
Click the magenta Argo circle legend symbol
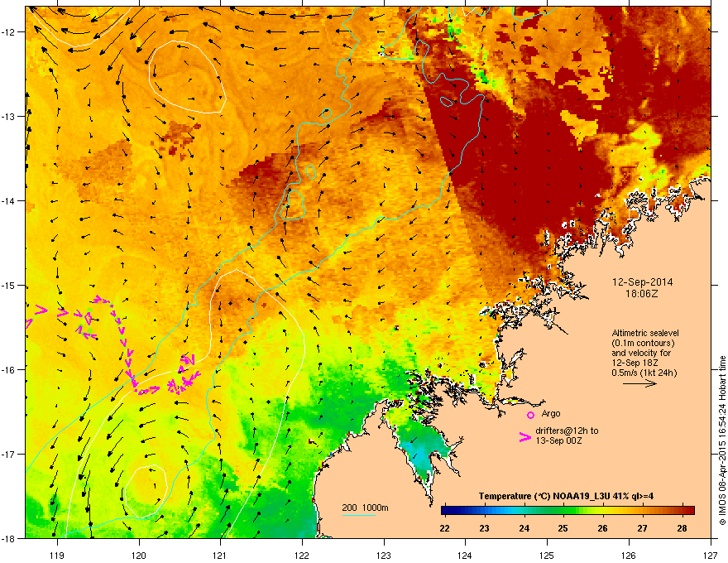coord(530,415)
